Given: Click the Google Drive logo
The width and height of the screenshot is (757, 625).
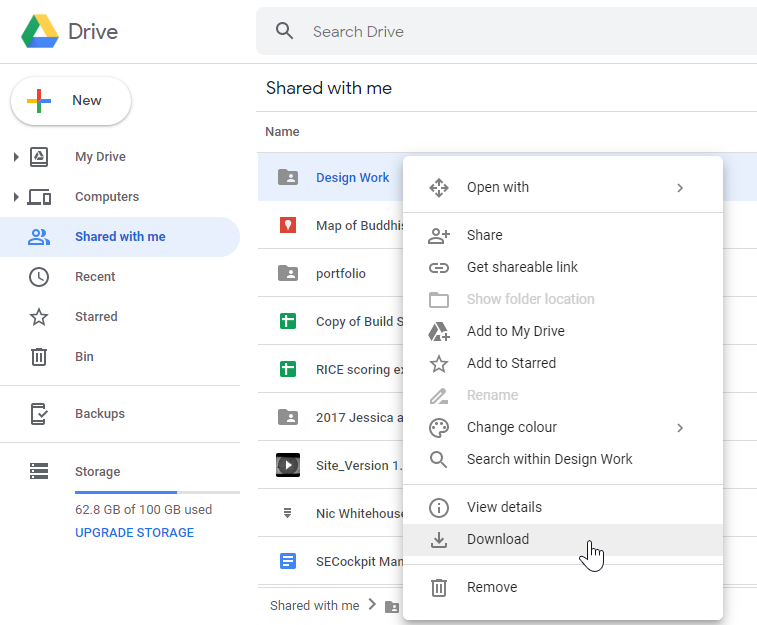Looking at the screenshot, I should coord(40,31).
